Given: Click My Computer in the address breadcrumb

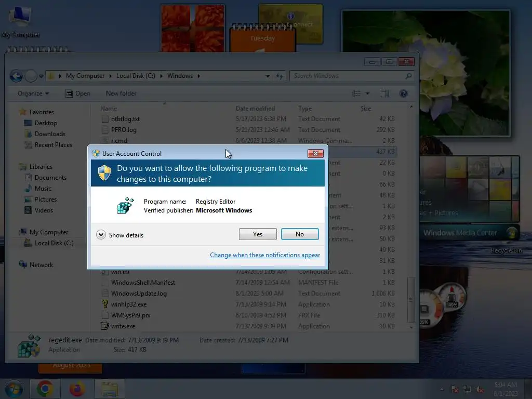Looking at the screenshot, I should coord(85,76).
